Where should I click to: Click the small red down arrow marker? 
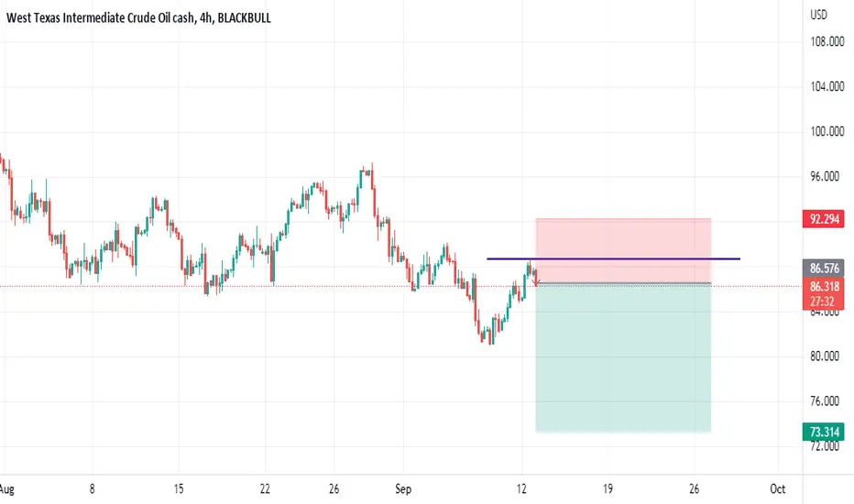pos(536,279)
